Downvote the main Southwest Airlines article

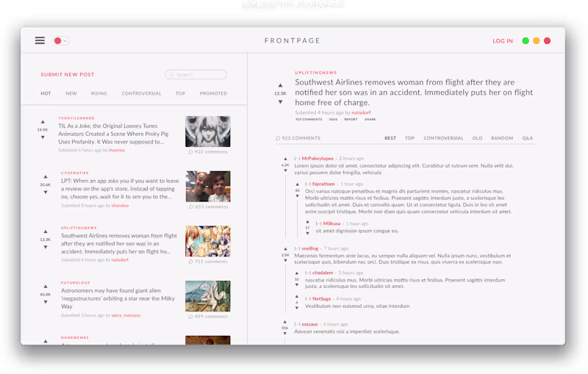(280, 102)
